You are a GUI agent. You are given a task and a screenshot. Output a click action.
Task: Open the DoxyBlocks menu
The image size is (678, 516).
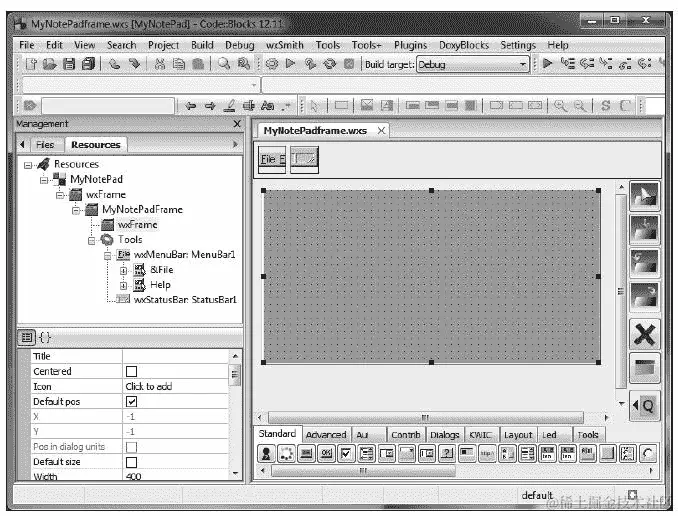[464, 45]
